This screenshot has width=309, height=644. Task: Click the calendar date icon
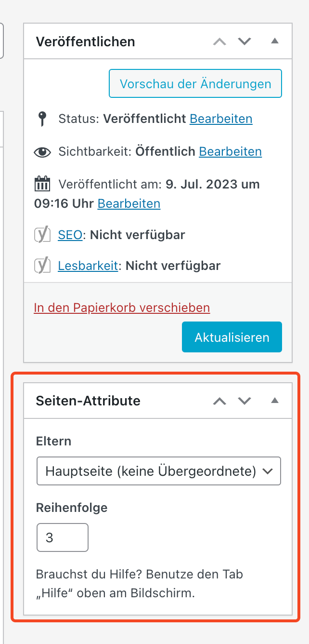[42, 184]
